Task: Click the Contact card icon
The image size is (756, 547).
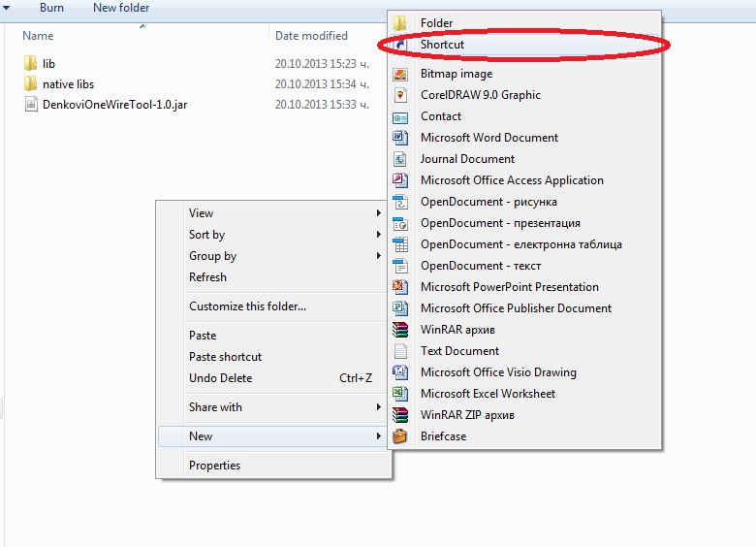Action: coord(400,117)
